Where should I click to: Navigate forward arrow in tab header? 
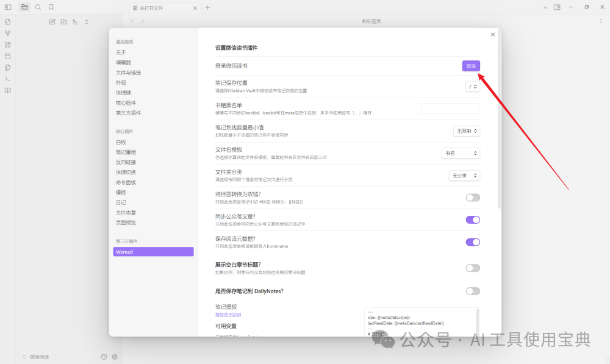pos(142,21)
